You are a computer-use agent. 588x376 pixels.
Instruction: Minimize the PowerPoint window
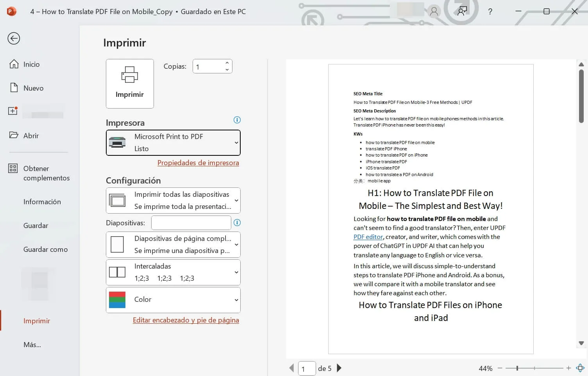tap(518, 11)
